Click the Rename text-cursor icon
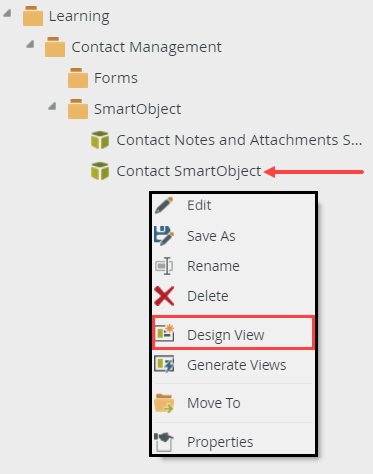 pyautogui.click(x=164, y=266)
